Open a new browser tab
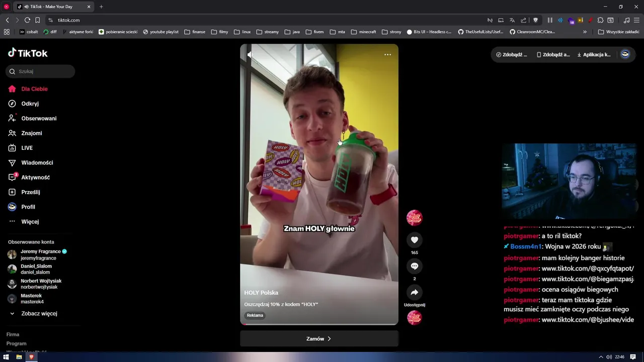644x362 pixels. (101, 7)
